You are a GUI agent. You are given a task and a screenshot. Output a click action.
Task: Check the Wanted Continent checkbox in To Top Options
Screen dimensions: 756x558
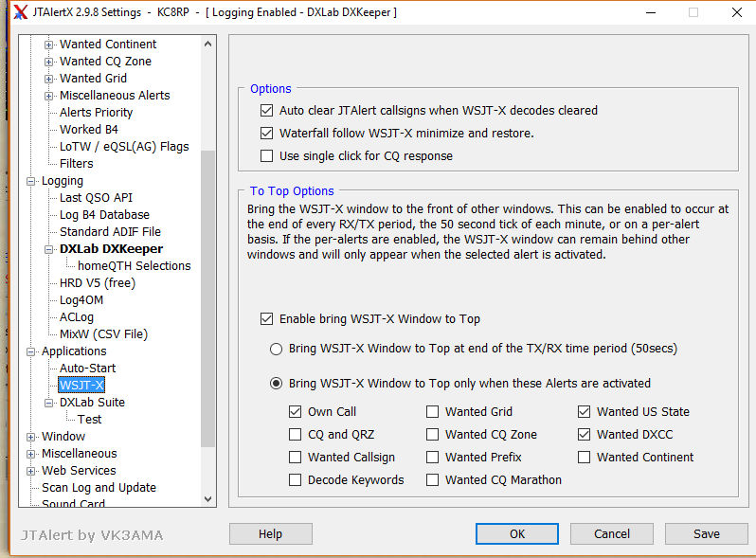click(584, 457)
